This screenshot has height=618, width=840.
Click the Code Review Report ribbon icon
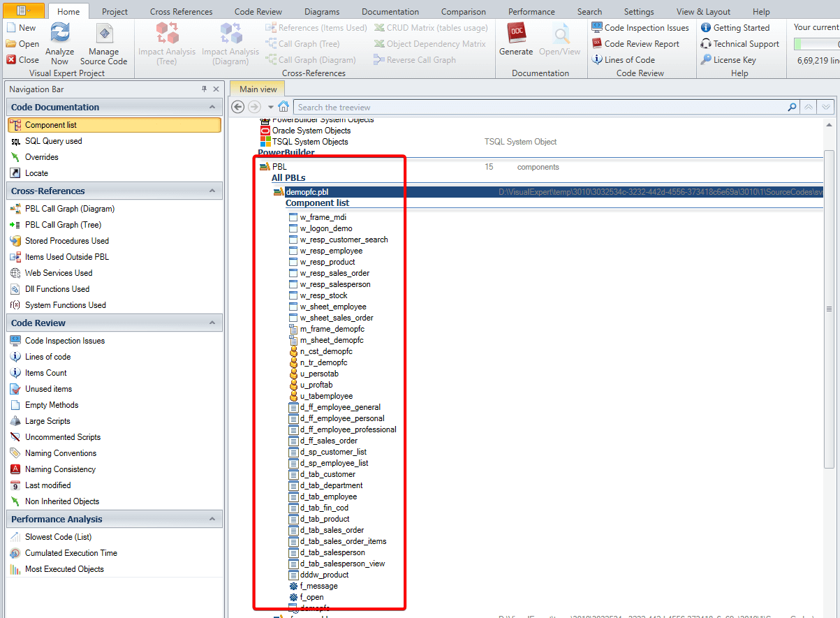[x=635, y=44]
